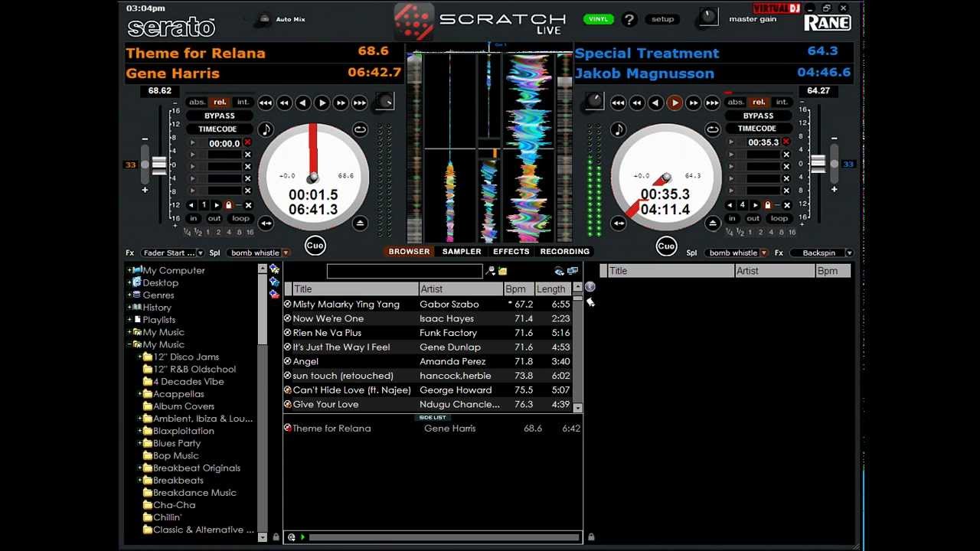Click the right deck key lock note icon

[x=619, y=129]
